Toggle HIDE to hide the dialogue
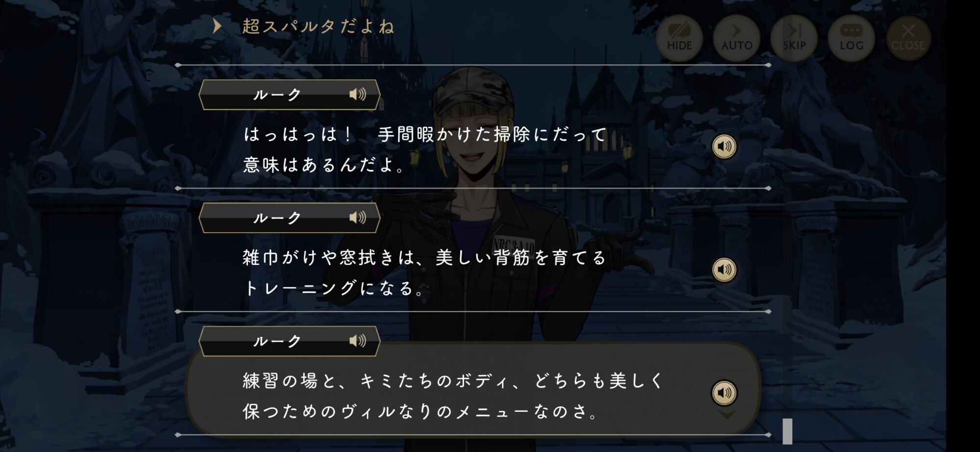This screenshot has height=452, width=980. tap(679, 38)
